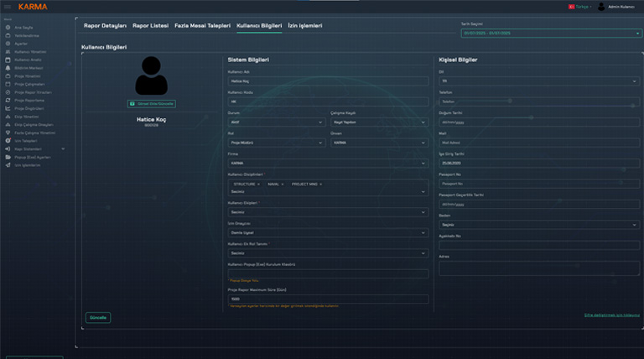
Task: Click the Güncelle button
Action: (x=97, y=318)
